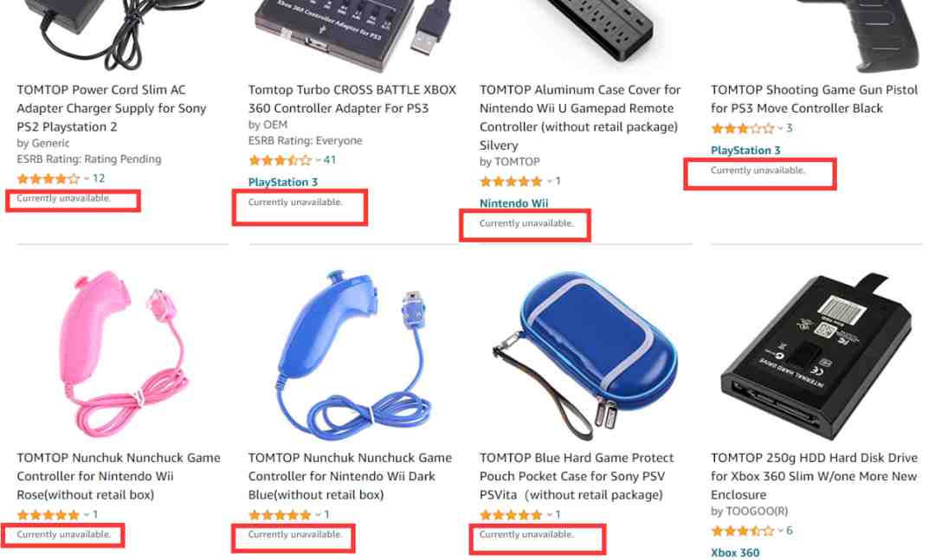Click PlayStation 3 link under Turbo adapter
This screenshot has height=560, width=935.
point(282,183)
